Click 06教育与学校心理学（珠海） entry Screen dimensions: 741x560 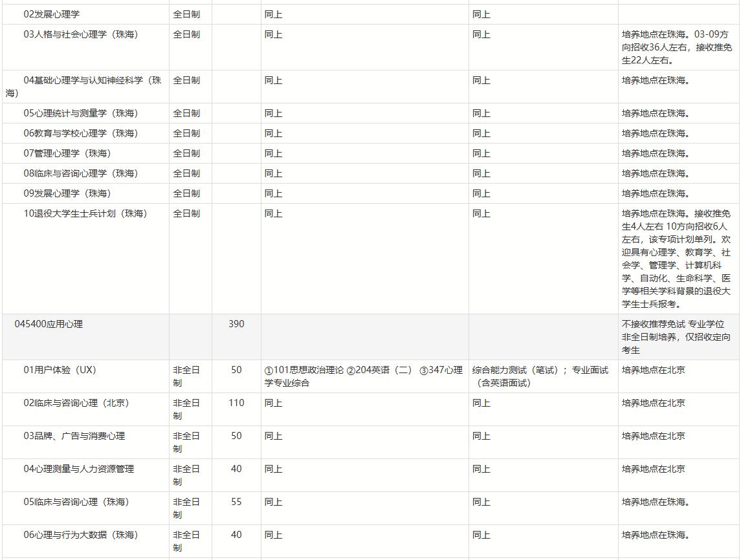point(81,133)
